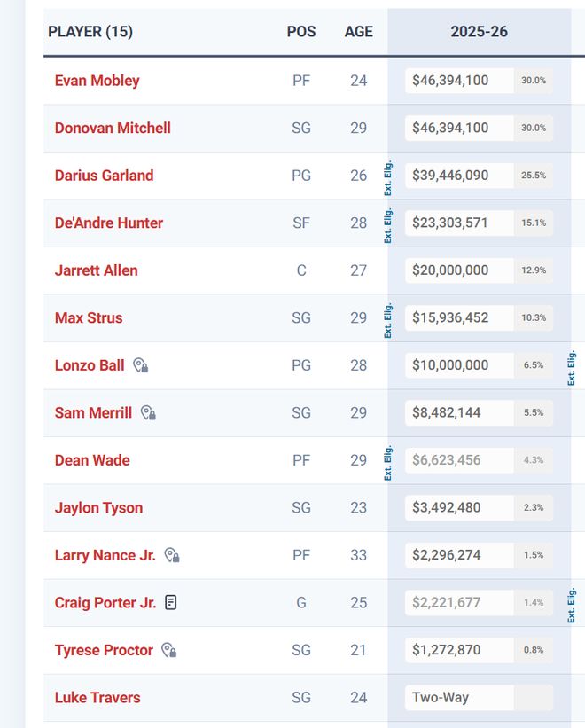The image size is (585, 728).
Task: Click Ext. Elig. label on Dean Wade row
Action: pos(388,463)
